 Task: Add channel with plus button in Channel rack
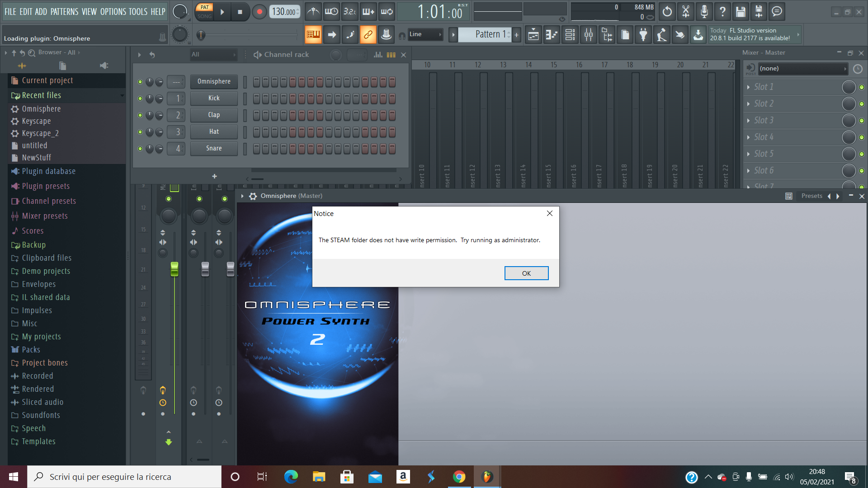[x=214, y=176]
